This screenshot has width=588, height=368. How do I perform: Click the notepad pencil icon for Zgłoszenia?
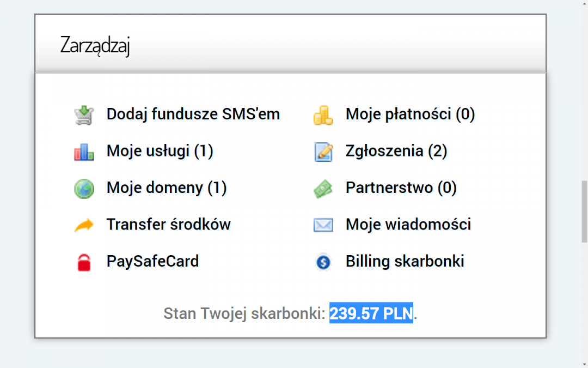(323, 152)
